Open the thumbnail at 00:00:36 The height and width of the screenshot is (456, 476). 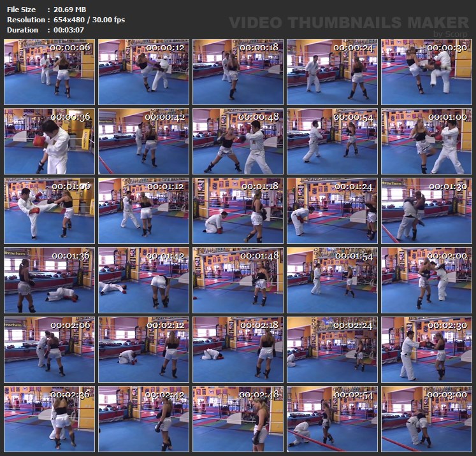point(49,141)
